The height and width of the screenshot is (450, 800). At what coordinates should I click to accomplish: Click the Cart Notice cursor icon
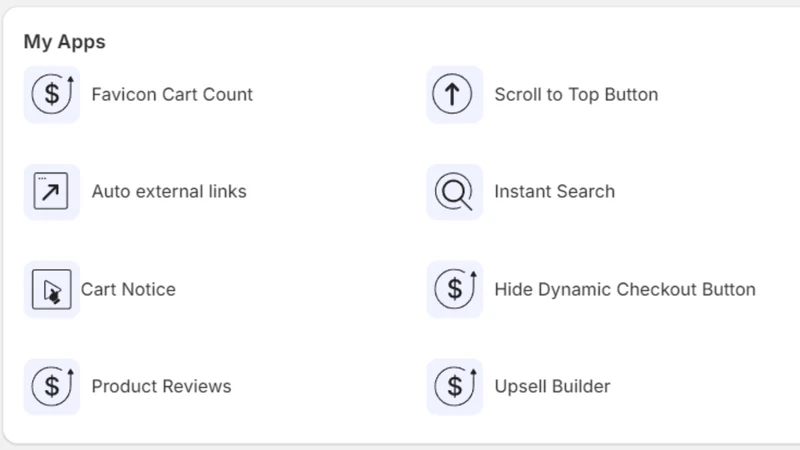(52, 289)
